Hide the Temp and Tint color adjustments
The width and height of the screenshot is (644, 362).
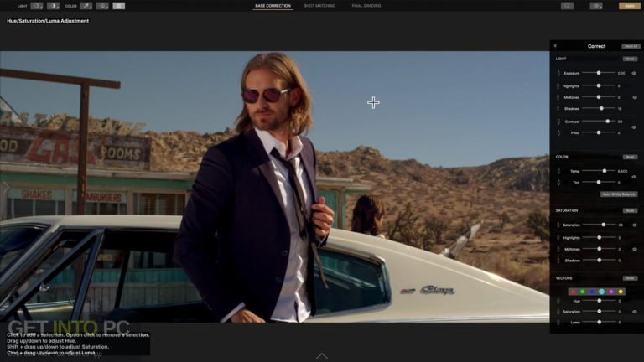click(x=634, y=177)
